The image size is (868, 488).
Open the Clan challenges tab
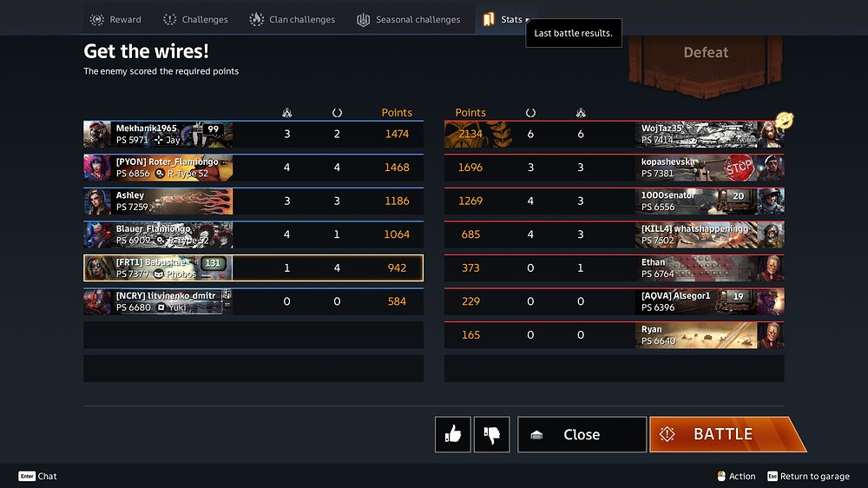click(x=293, y=19)
